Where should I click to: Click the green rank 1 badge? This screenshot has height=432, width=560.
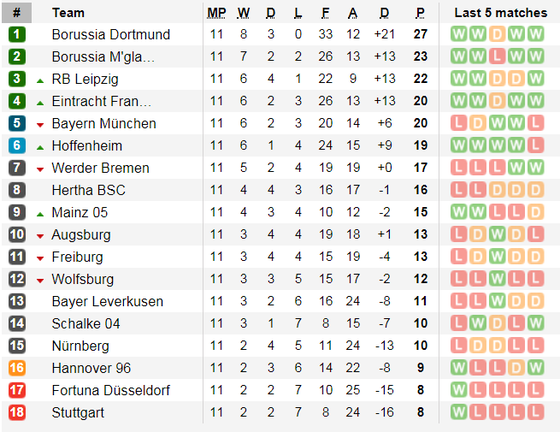17,35
